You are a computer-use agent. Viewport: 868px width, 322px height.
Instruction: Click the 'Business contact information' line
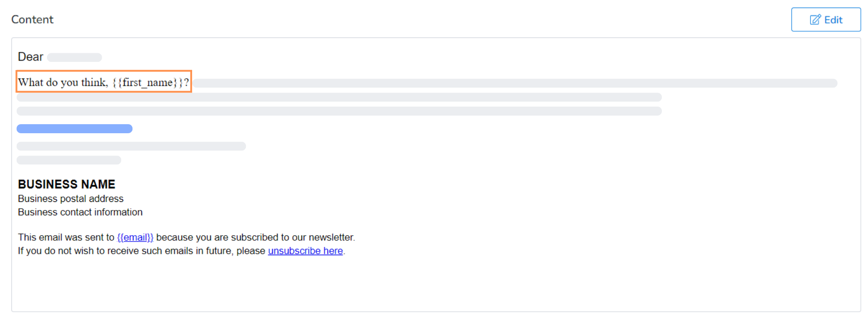[x=80, y=212]
